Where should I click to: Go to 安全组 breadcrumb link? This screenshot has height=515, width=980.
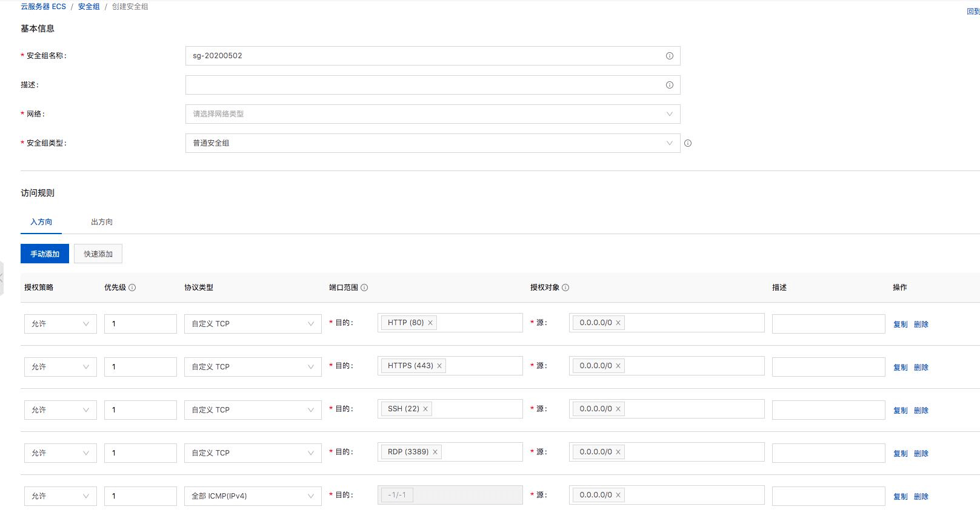point(89,7)
